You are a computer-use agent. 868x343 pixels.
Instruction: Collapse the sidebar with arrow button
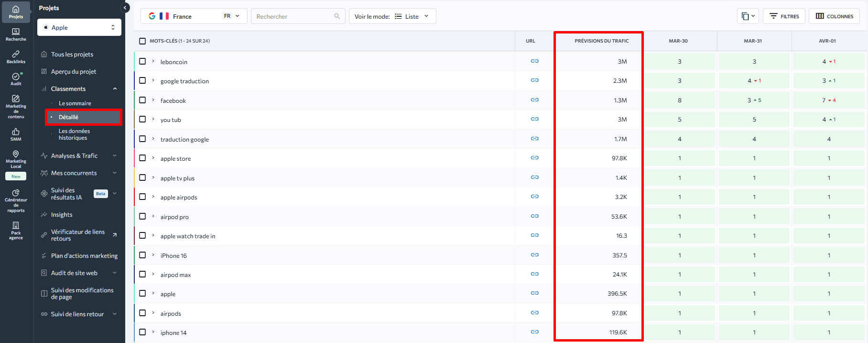pyautogui.click(x=125, y=8)
